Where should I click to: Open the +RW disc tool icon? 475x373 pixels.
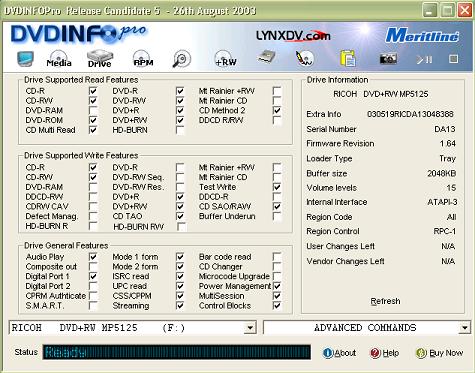(225, 59)
